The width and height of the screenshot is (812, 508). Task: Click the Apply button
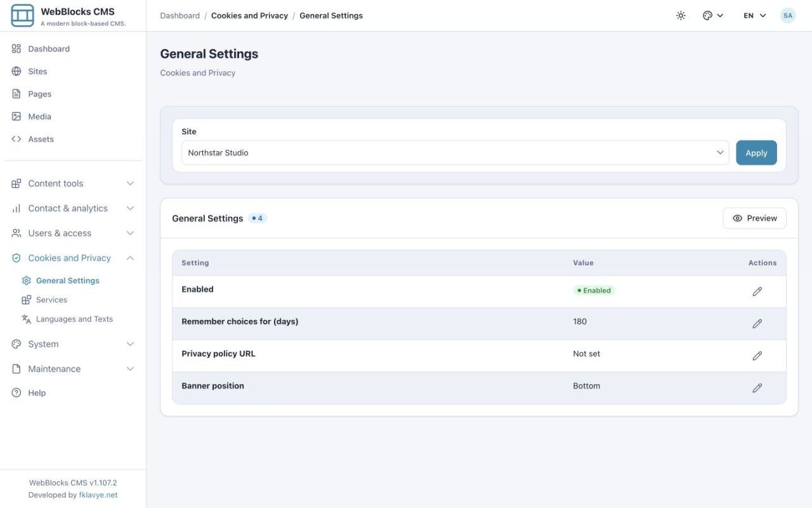click(756, 153)
